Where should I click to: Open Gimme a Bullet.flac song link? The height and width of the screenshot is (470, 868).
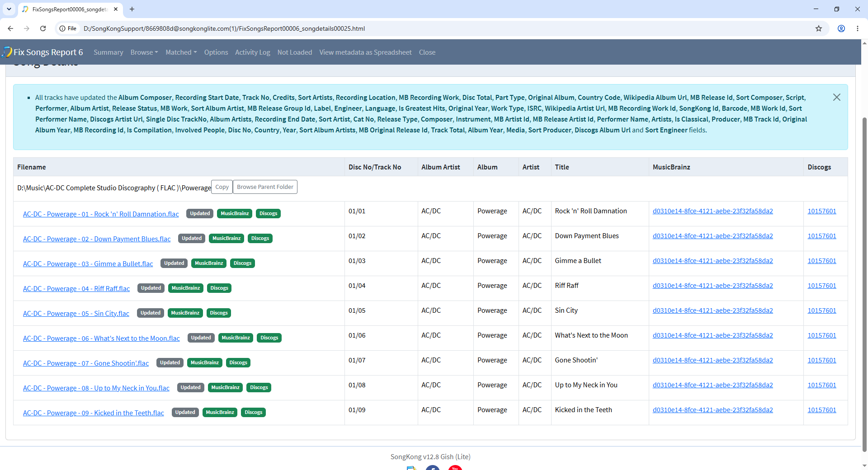[88, 264]
